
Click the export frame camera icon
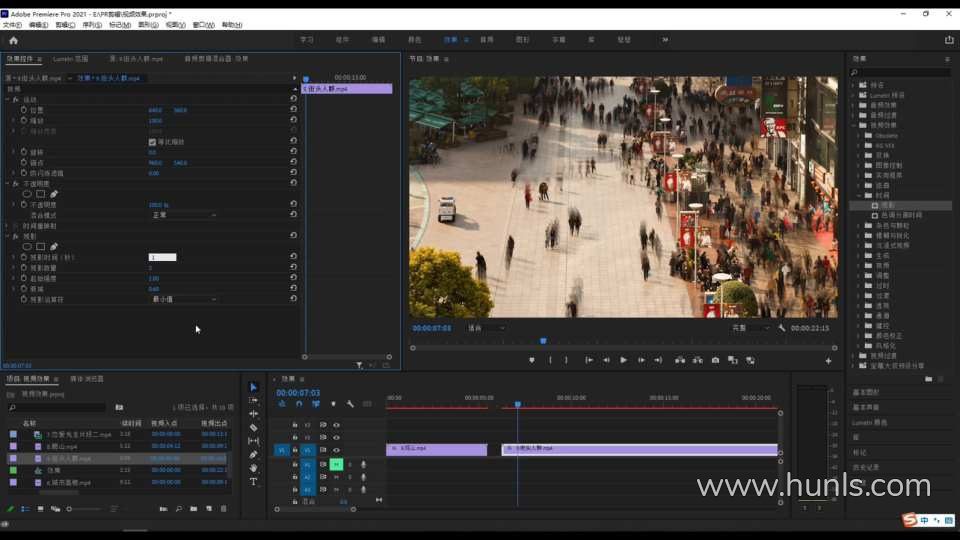(x=715, y=360)
